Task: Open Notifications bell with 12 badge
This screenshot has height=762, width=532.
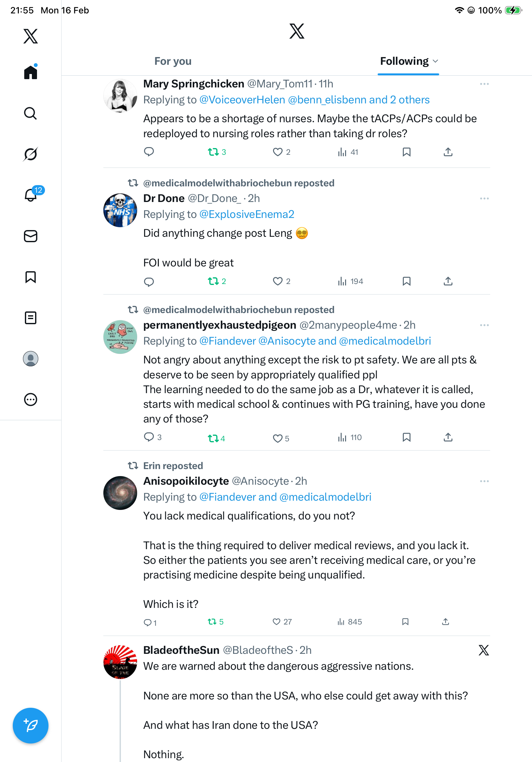Action: (x=31, y=195)
